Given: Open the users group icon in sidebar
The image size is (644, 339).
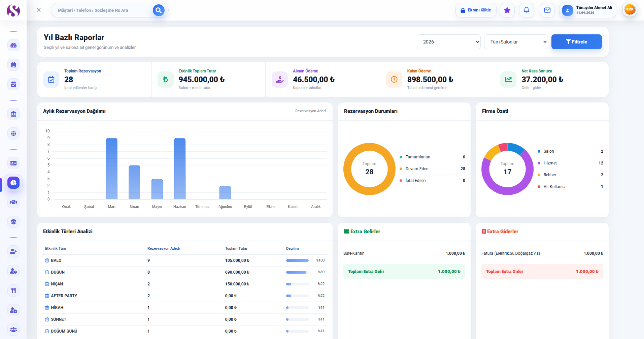Looking at the screenshot, I should click(x=13, y=330).
